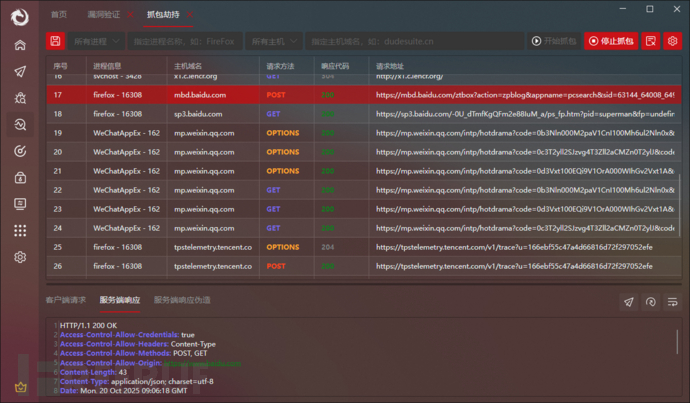Select the paper plane sidebar icon
Screen dimensions: 690x403
[20, 72]
